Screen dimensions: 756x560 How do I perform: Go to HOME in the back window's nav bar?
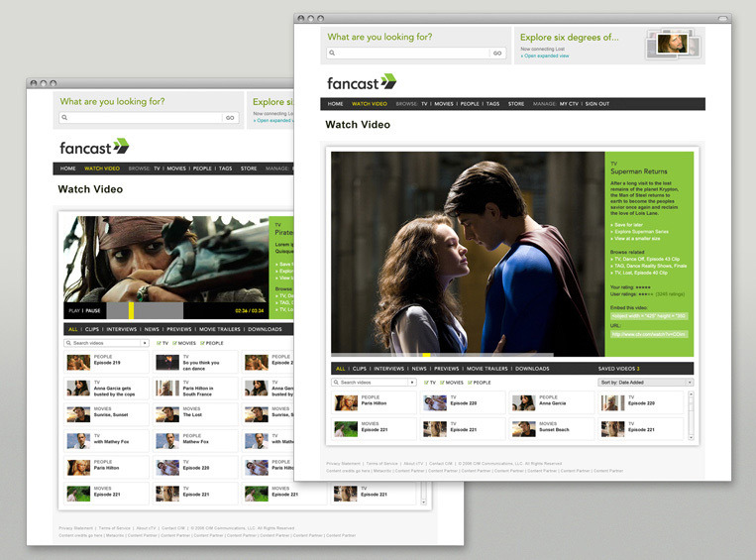(68, 168)
